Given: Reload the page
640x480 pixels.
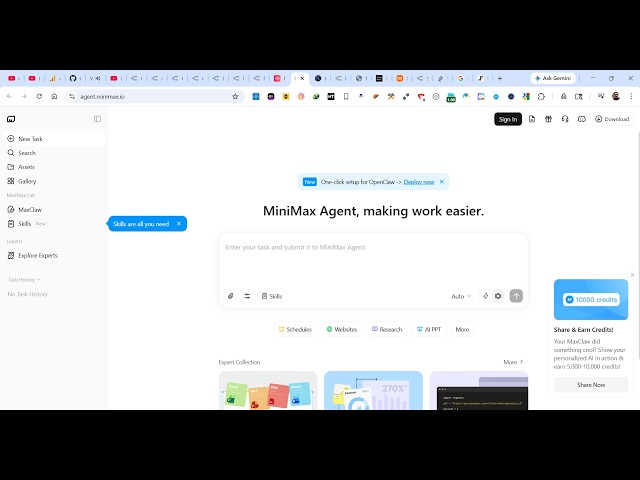Looking at the screenshot, I should pyautogui.click(x=39, y=96).
